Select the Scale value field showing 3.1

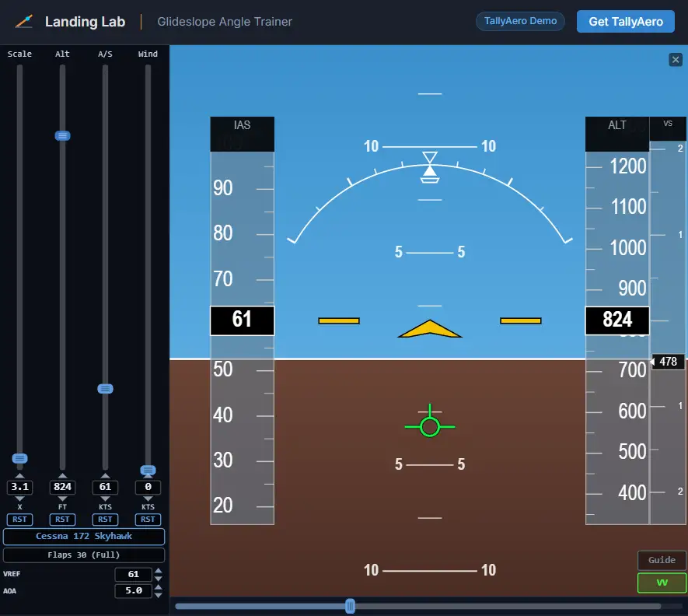(19, 487)
